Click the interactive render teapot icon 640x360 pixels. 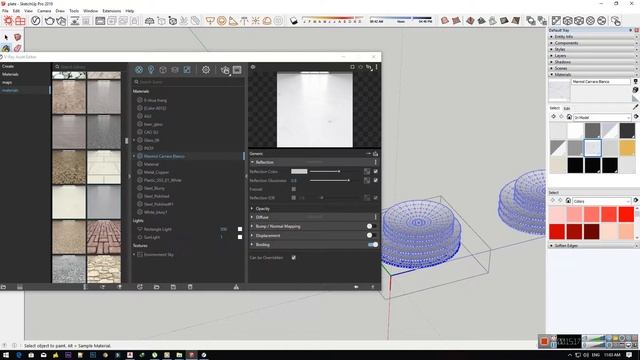61,20
